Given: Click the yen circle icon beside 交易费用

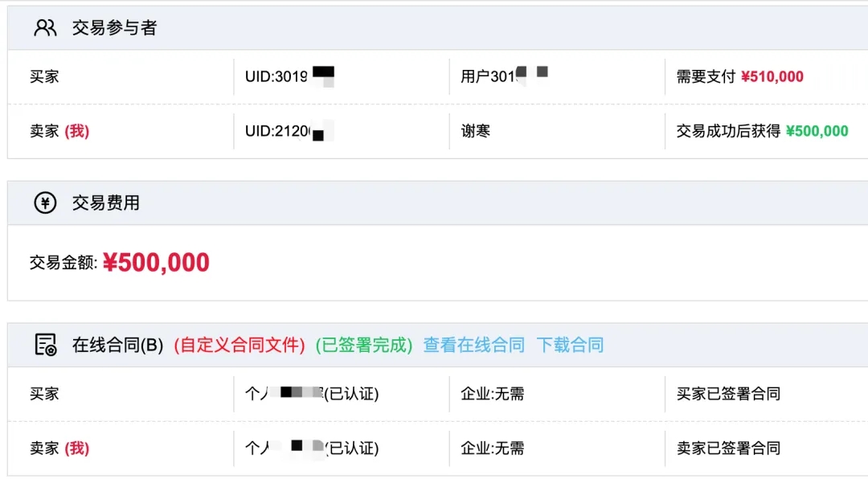Looking at the screenshot, I should pos(45,203).
